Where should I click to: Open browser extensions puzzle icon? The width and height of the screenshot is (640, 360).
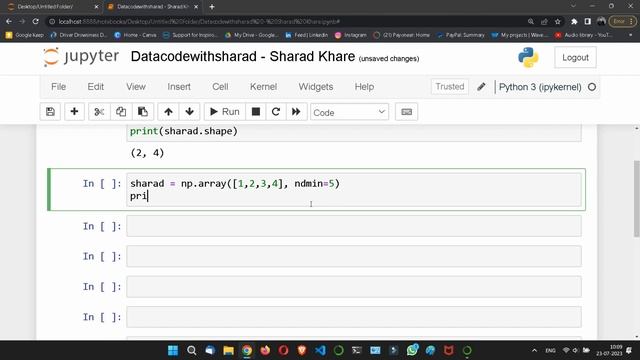[x=574, y=22]
